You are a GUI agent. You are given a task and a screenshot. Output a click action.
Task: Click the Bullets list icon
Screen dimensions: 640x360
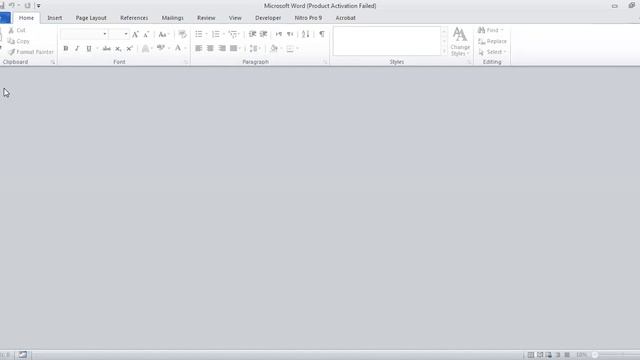[199, 34]
